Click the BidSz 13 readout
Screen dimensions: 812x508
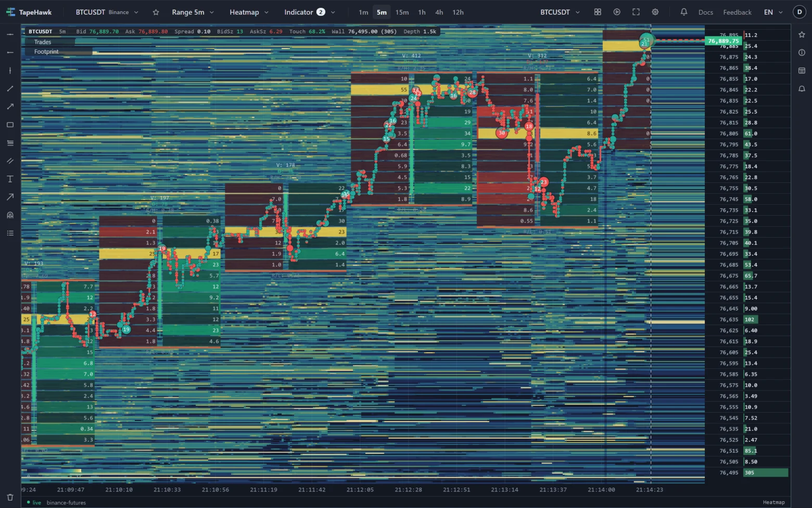point(230,31)
